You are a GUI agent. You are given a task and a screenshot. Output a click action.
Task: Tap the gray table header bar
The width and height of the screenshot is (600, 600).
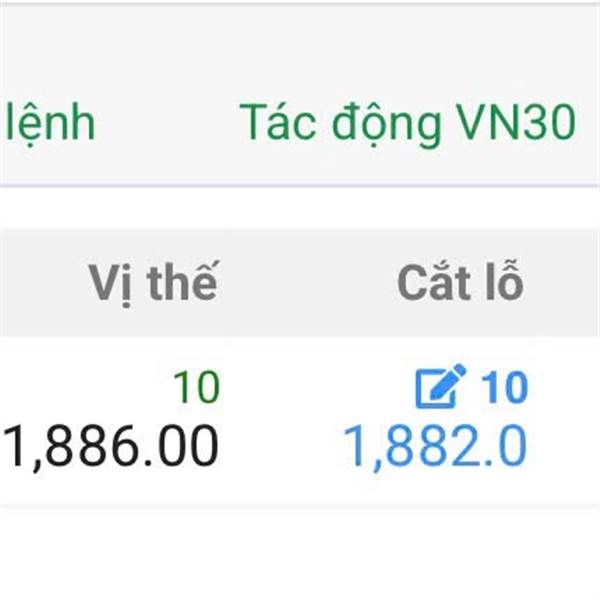coord(300,282)
